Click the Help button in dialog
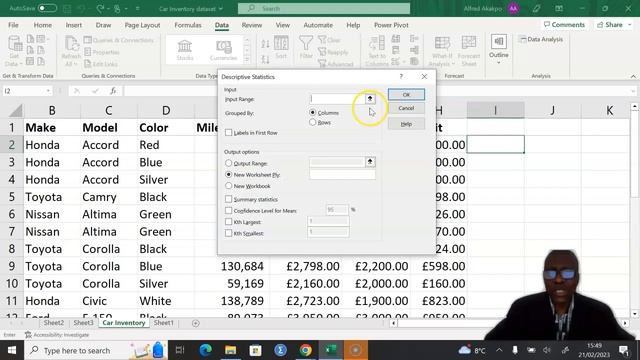This screenshot has width=640, height=360. coord(406,124)
